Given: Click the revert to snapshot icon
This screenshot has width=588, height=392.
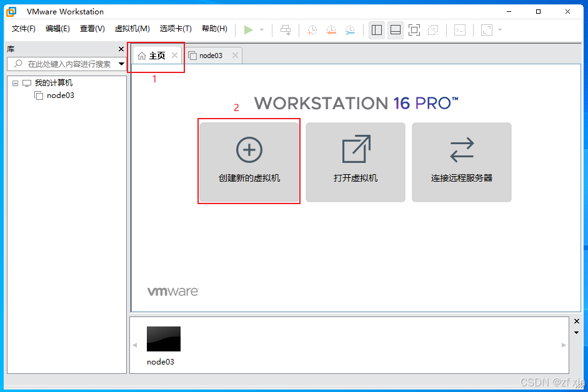Looking at the screenshot, I should click(331, 30).
